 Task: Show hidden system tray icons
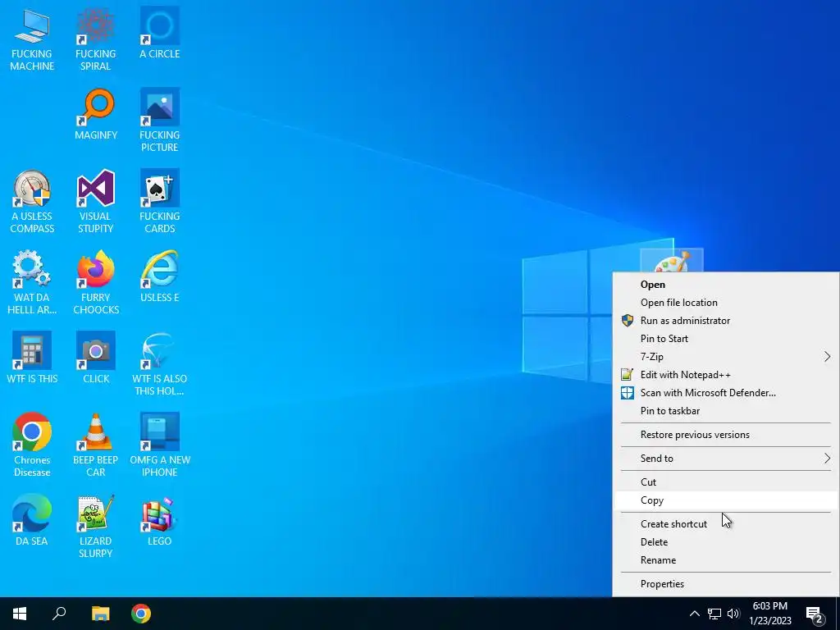694,614
